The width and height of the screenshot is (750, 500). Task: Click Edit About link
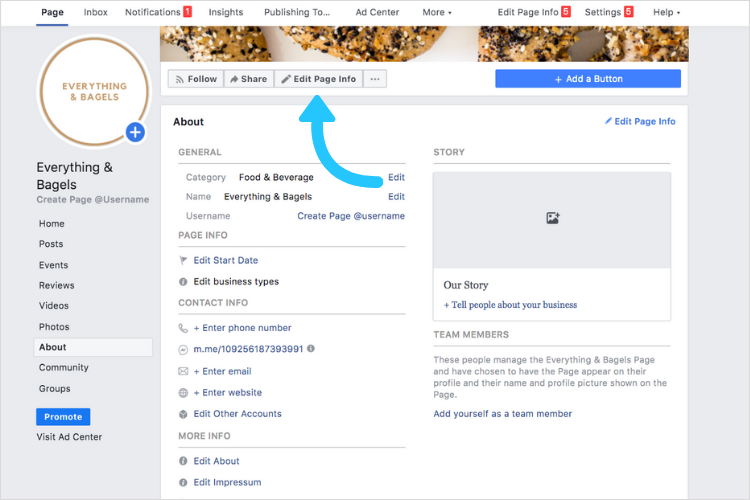coord(216,461)
